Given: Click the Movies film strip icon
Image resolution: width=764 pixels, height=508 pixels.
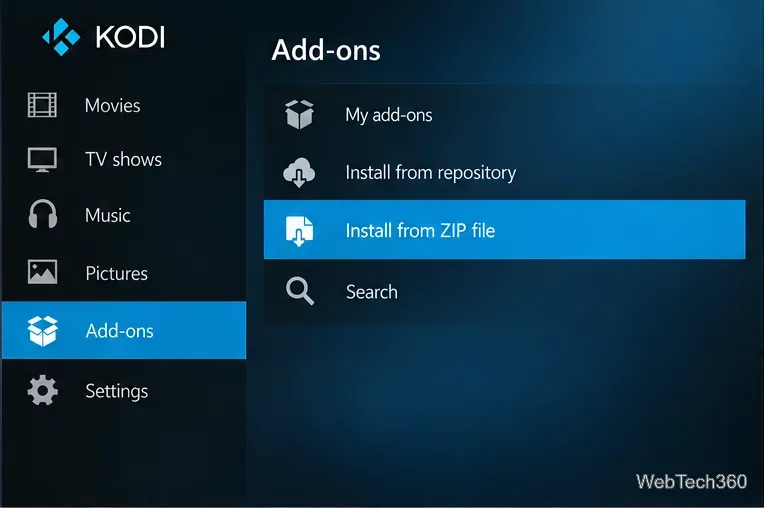Looking at the screenshot, I should 42,105.
